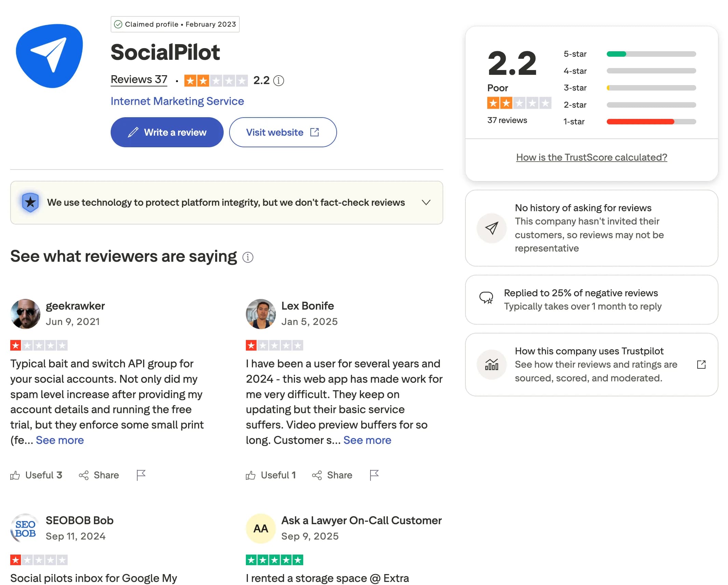Flag geekrawker's review
Screen dimensions: 728x585
point(141,475)
